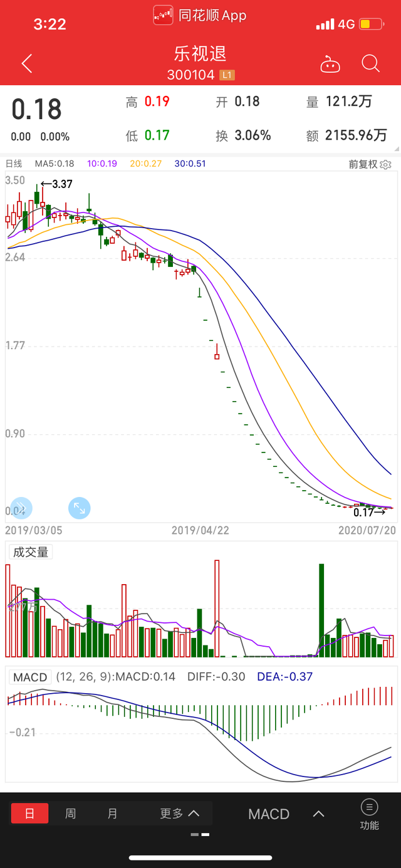This screenshot has width=401, height=868.
Task: Switch to the 月 monthly tab
Action: coord(112,813)
